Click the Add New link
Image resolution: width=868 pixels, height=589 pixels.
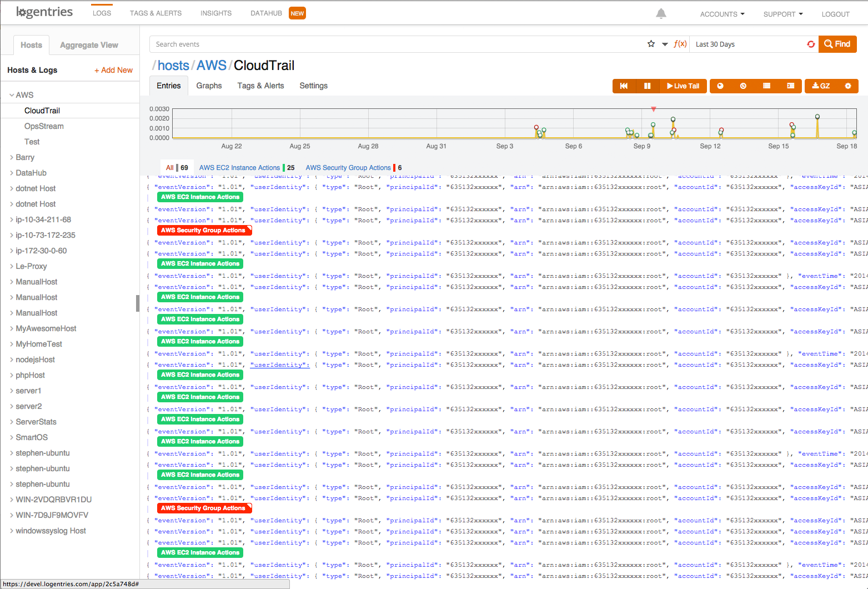(113, 70)
